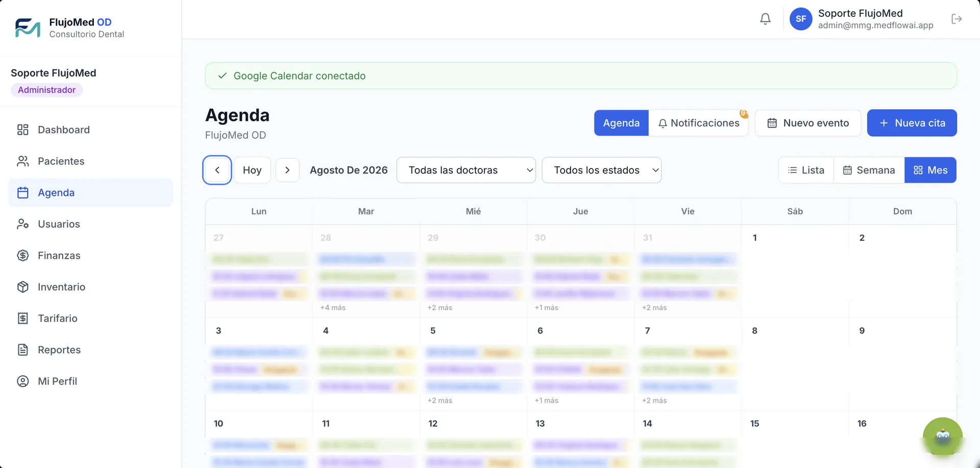Switch to Lista view
Screen dimensions: 980x468
pos(806,170)
